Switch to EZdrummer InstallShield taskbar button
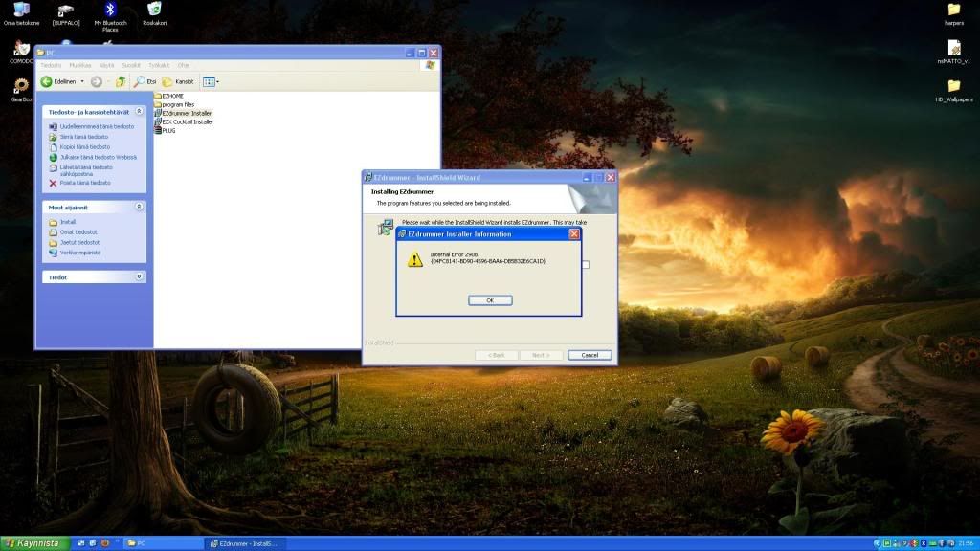 [245, 543]
